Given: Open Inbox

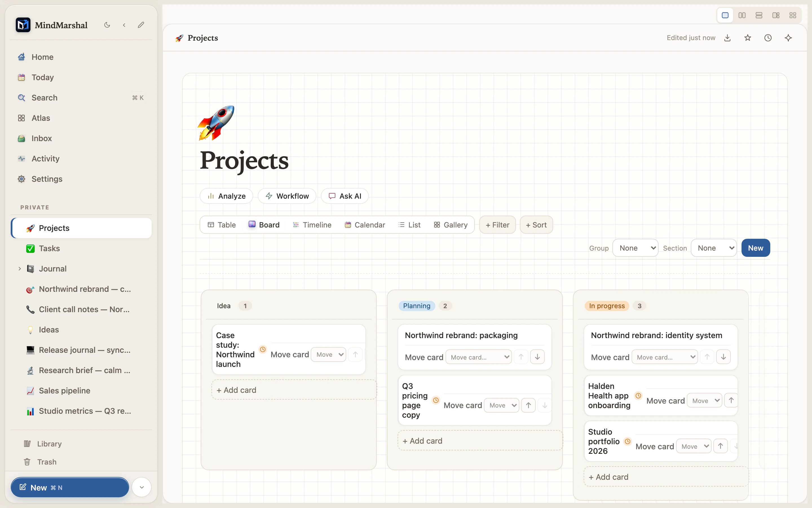Looking at the screenshot, I should click(x=81, y=138).
